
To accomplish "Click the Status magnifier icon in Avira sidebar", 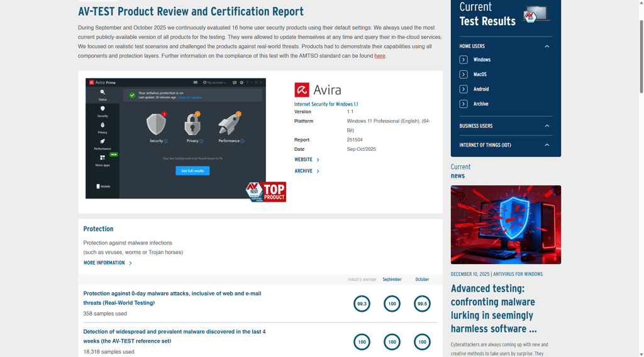I will tap(103, 92).
